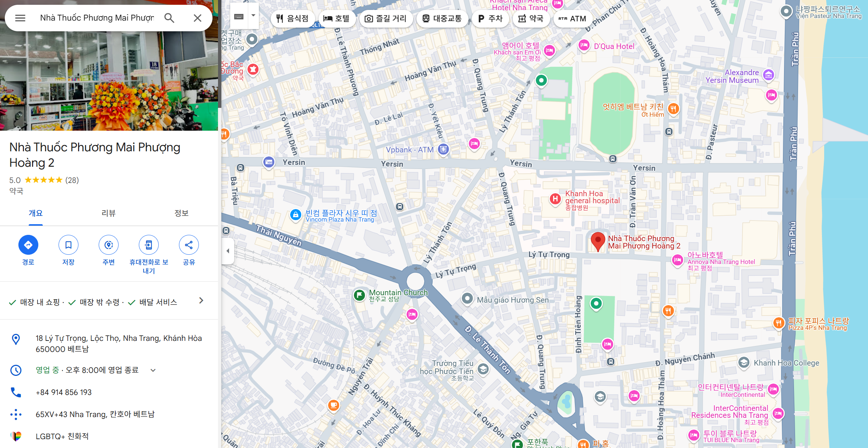Click the Nearby (주변) search icon

109,245
